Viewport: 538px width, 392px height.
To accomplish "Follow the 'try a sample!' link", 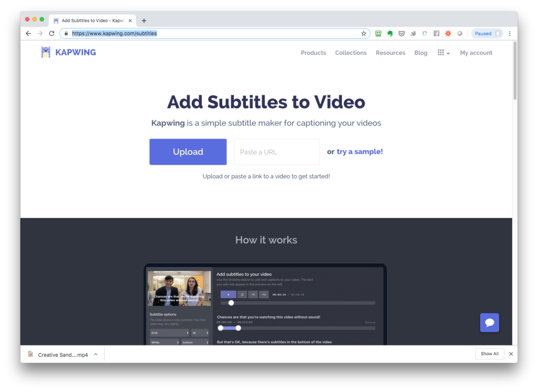I will (359, 152).
